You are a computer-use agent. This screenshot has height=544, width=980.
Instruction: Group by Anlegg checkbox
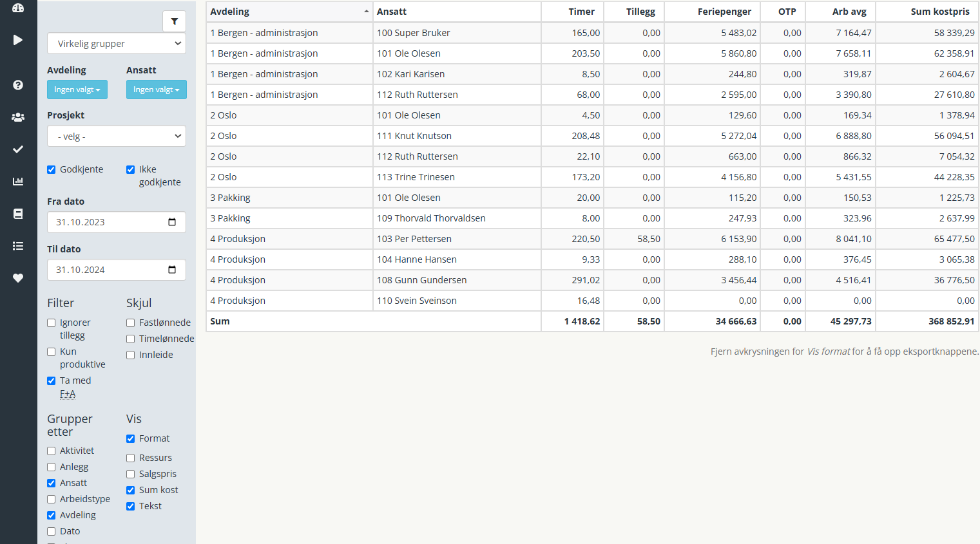point(52,467)
